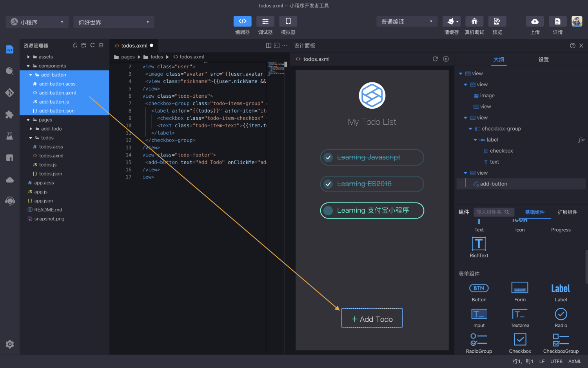Click the 预览 preview icon
588x368 pixels.
[x=497, y=21]
